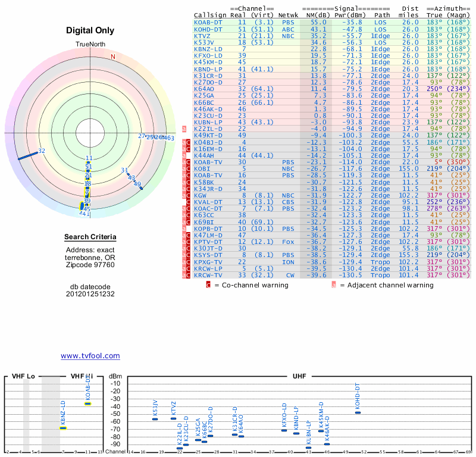
Task: Click the adjacent warning marker beside KOPB-DT
Action: tap(184, 229)
